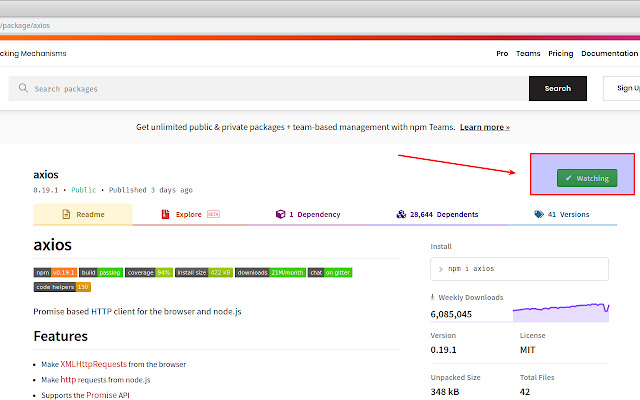Screen dimensions: 640x400
Task: Click the axios package title
Action: (46, 175)
